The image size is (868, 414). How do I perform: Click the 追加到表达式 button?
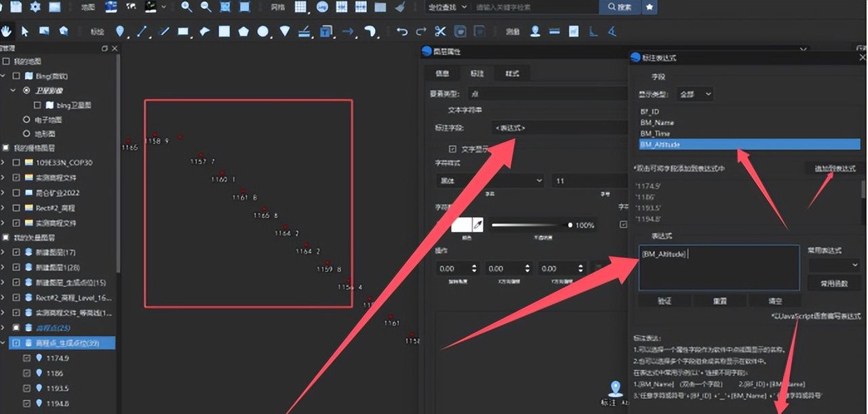coord(835,168)
